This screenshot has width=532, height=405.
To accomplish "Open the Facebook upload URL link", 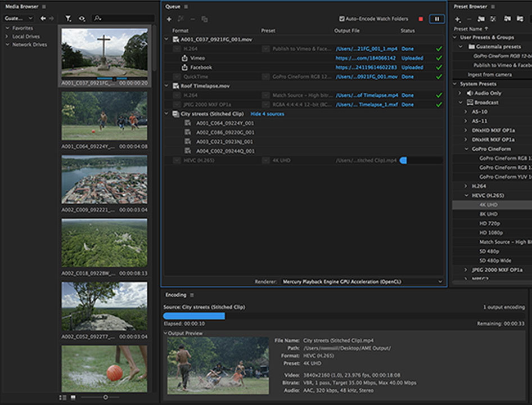I will [x=366, y=67].
